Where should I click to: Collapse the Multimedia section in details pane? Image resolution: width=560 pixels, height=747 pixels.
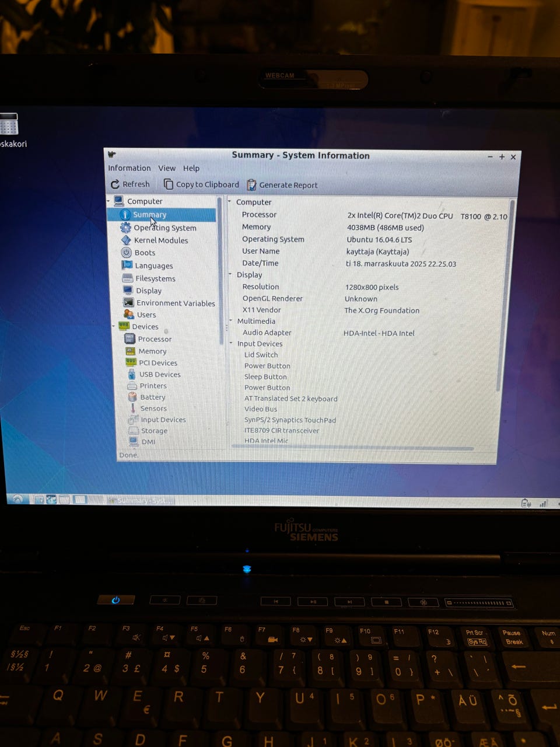232,320
